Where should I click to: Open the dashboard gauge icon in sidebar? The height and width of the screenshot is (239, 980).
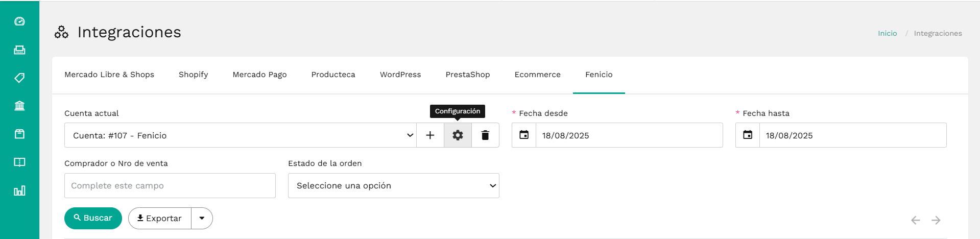pyautogui.click(x=19, y=21)
